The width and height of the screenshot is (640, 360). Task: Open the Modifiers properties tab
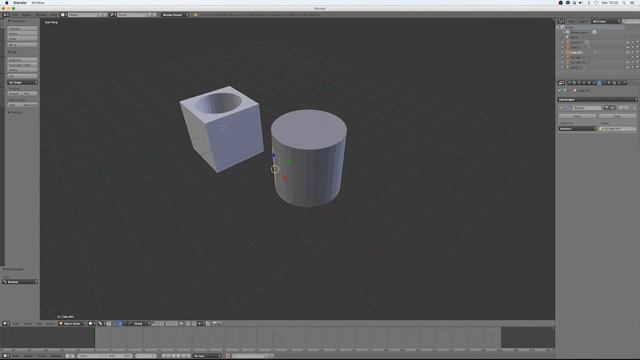tap(599, 83)
